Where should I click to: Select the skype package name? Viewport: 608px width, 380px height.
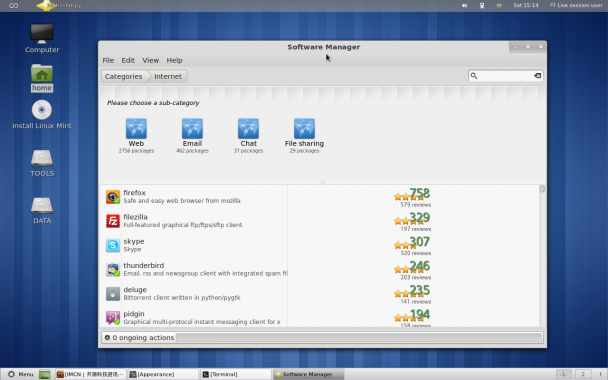point(134,242)
